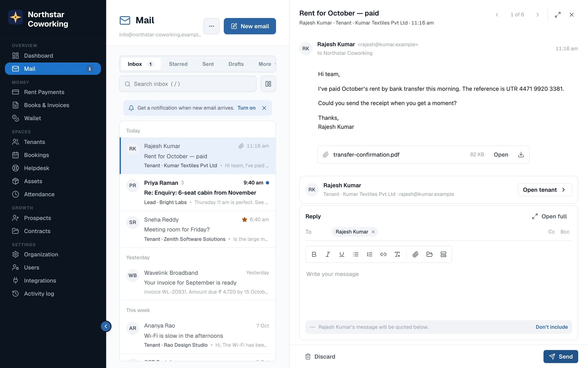Viewport: 588px width, 368px height.
Task: Click the insert link icon
Action: pos(383,254)
